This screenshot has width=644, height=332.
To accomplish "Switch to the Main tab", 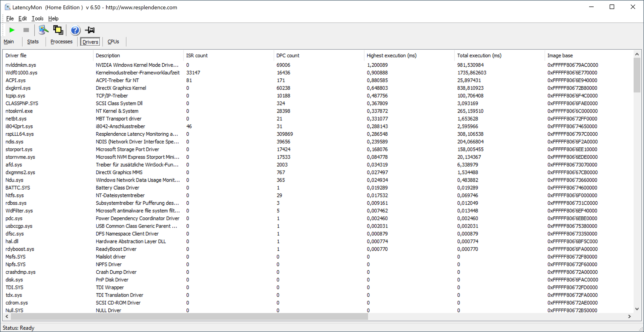I will pos(9,42).
